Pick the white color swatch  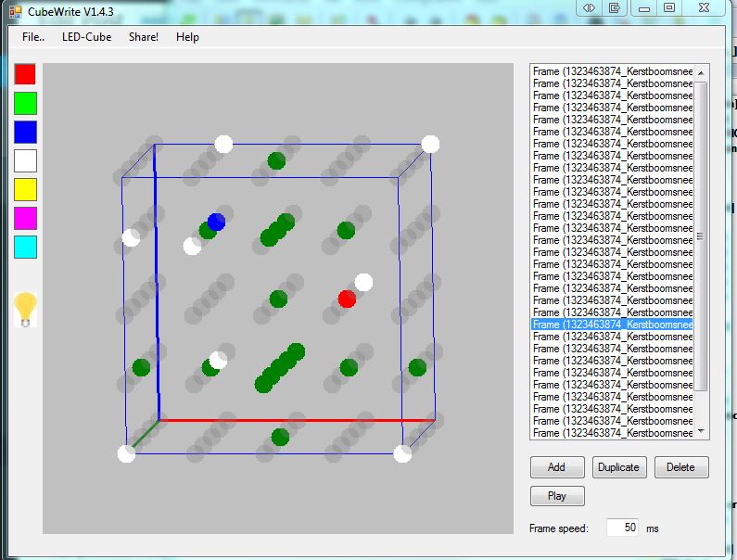25,160
